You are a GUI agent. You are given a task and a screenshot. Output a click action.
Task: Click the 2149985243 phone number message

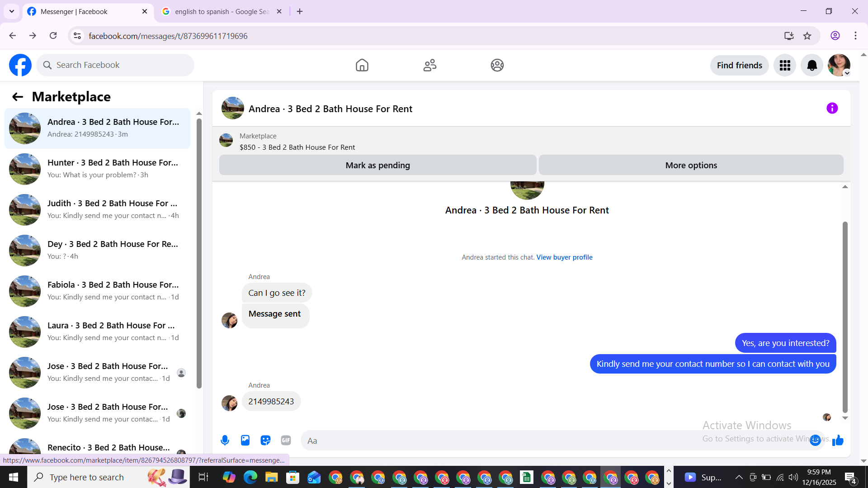tap(271, 402)
